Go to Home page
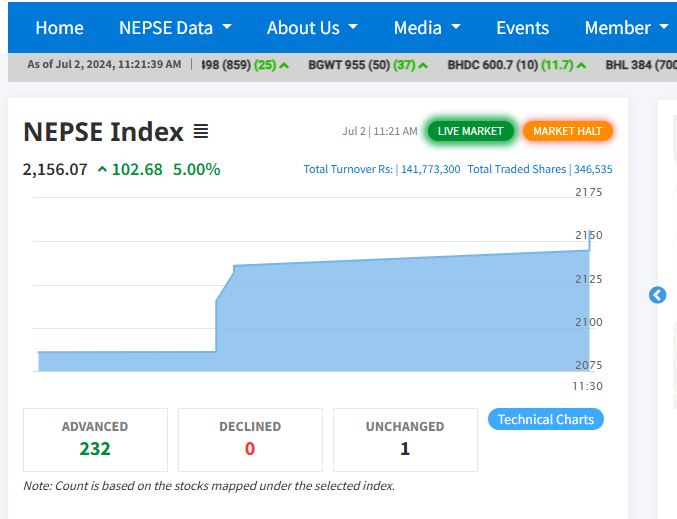 [x=60, y=28]
